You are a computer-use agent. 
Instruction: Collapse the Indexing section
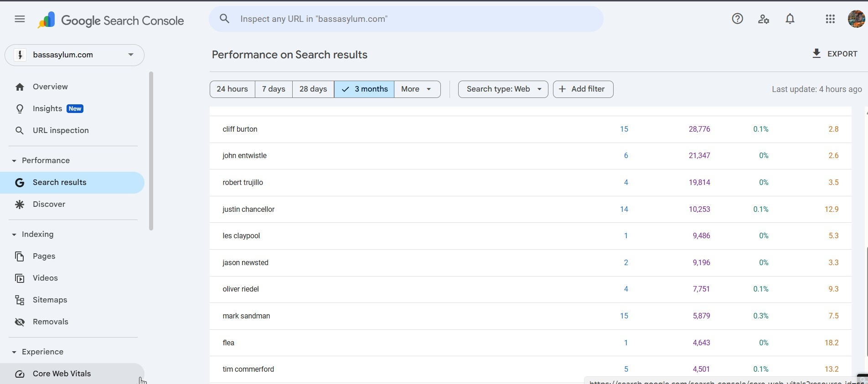[14, 235]
